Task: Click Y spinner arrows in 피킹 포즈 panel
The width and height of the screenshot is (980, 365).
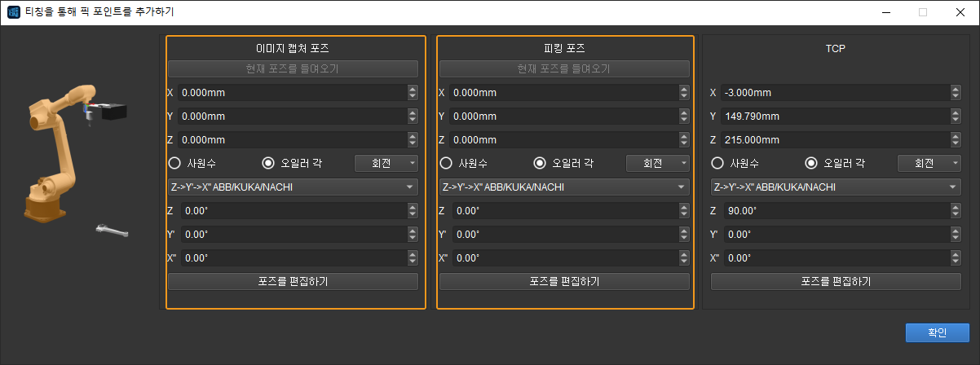Action: (x=684, y=117)
